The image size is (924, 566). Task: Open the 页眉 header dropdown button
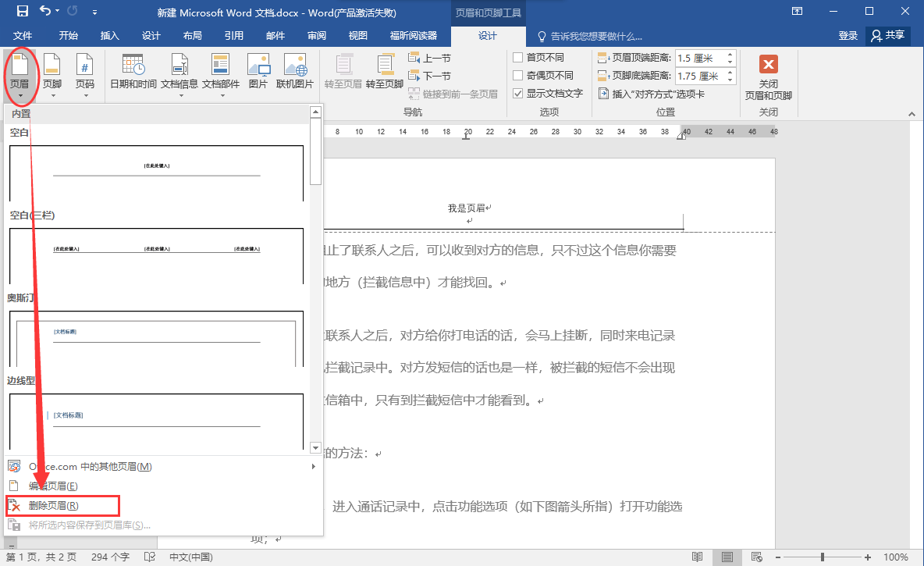coord(20,76)
